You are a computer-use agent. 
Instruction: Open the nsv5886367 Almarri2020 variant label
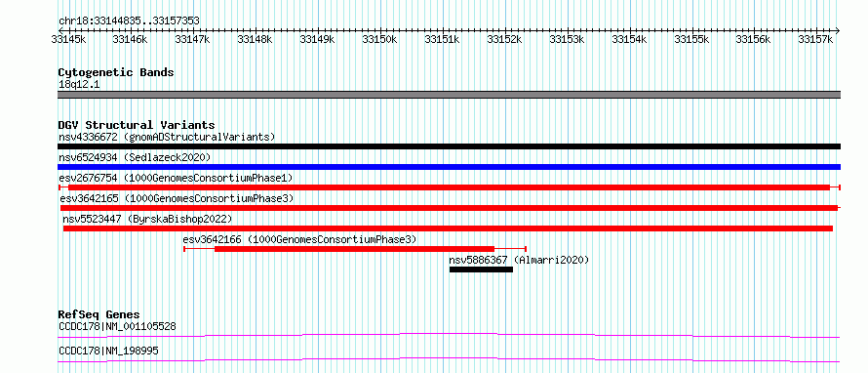pos(519,260)
